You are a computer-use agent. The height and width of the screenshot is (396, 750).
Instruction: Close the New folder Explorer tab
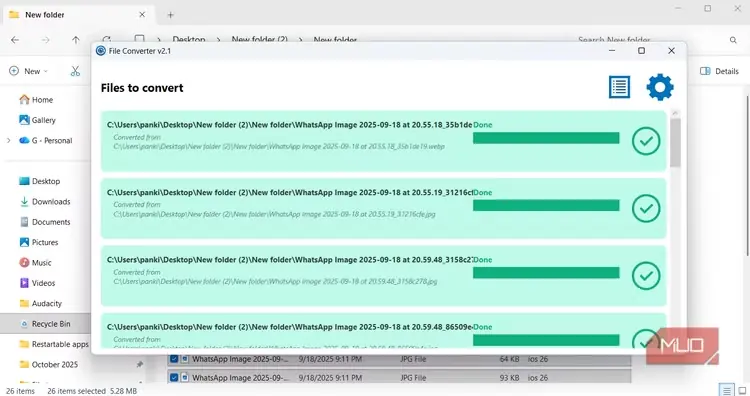pyautogui.click(x=142, y=15)
